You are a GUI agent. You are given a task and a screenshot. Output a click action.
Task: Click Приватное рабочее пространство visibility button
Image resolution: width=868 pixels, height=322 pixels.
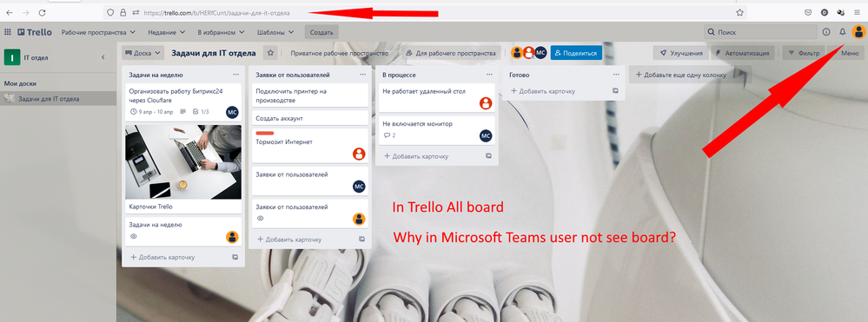340,53
